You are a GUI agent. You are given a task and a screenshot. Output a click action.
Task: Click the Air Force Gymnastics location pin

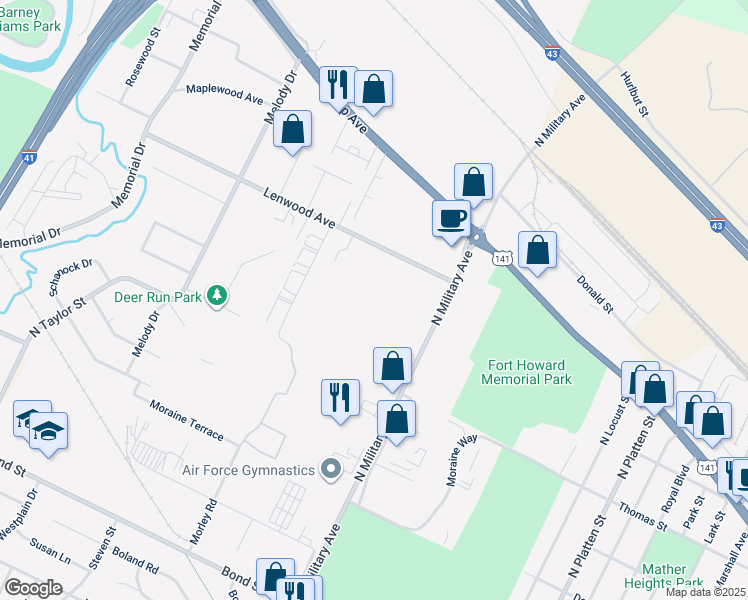click(331, 469)
